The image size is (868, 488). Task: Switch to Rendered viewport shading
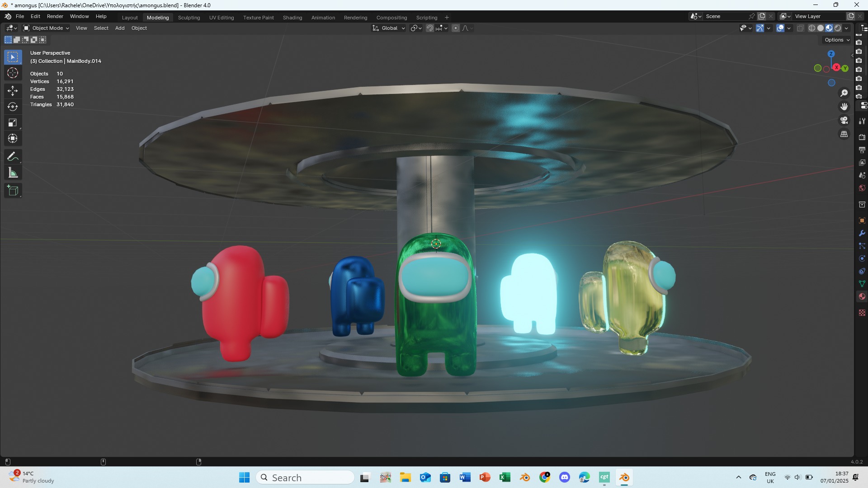pyautogui.click(x=838, y=28)
